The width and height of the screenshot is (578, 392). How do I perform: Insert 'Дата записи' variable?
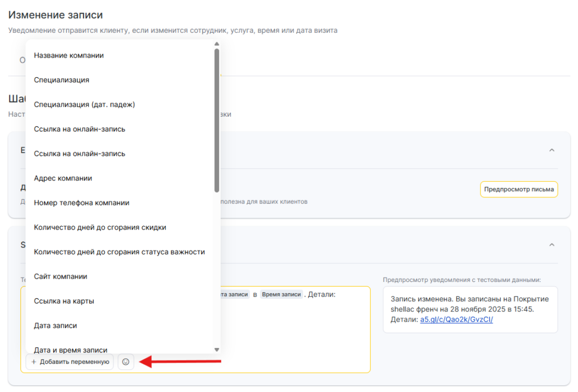55,325
